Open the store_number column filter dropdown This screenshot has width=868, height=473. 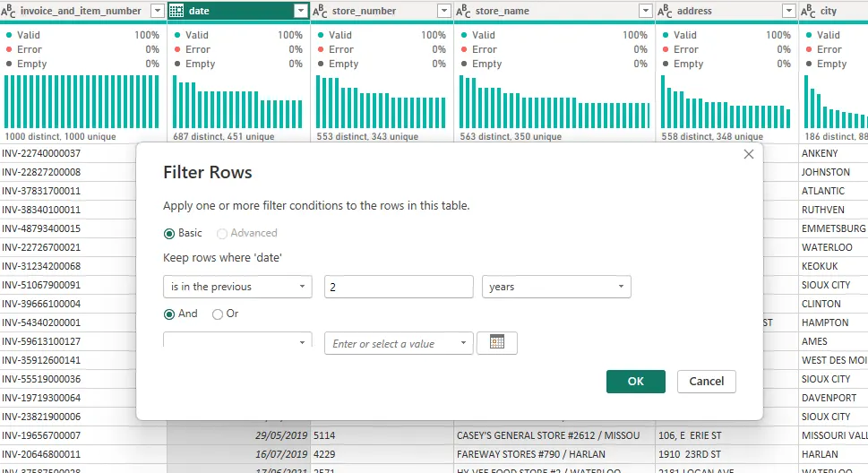coord(444,11)
